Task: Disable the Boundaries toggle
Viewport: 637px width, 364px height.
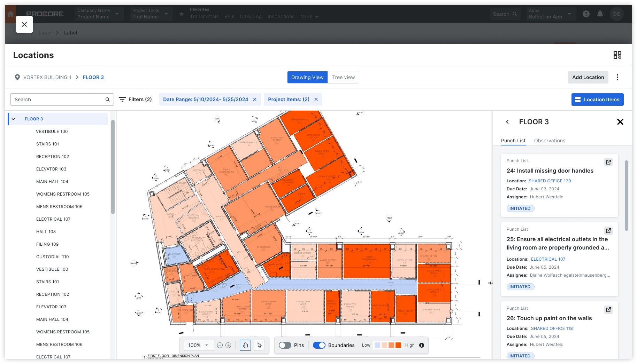Action: pos(319,345)
